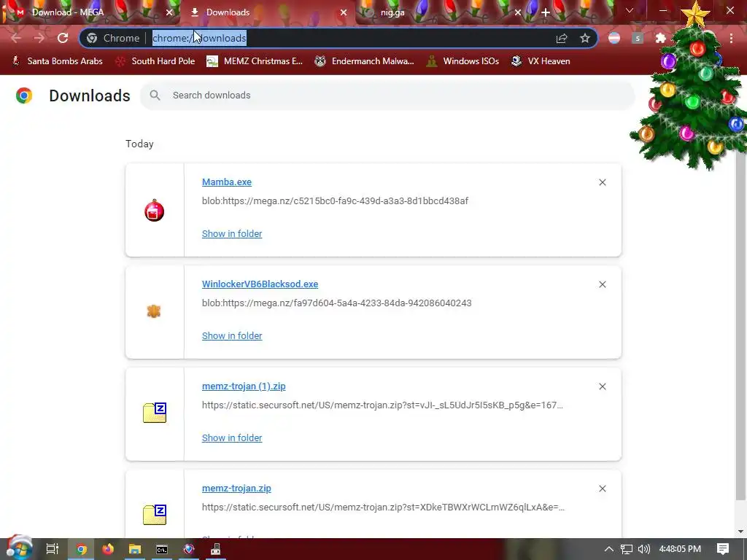Show memz-trojan (1).zip in folder
Screen dimensions: 747x560
pyautogui.click(x=232, y=437)
